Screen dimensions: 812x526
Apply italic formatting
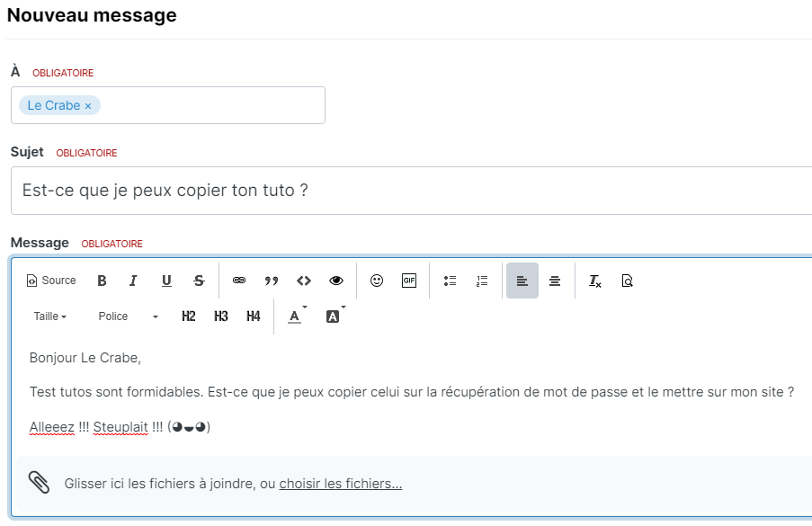133,281
